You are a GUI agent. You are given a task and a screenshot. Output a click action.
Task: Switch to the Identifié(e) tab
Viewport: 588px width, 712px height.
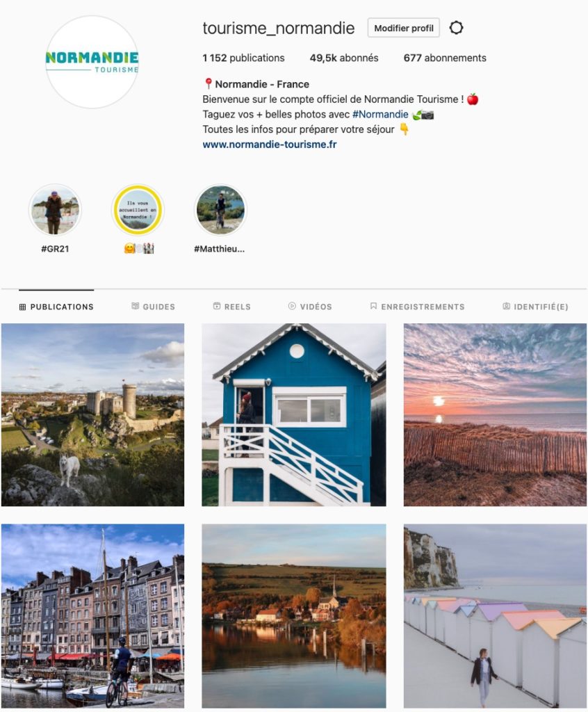pos(535,307)
